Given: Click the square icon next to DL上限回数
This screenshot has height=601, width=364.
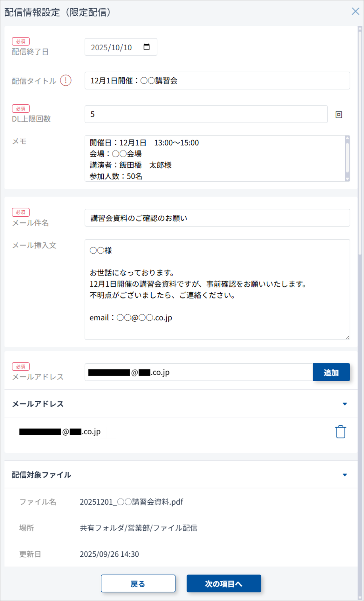Looking at the screenshot, I should [x=339, y=114].
